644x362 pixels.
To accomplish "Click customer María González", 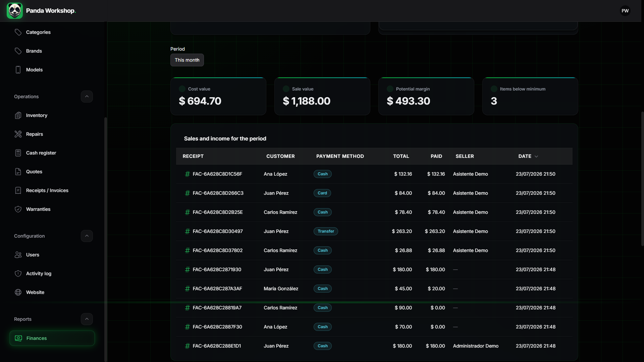I will [x=281, y=289].
